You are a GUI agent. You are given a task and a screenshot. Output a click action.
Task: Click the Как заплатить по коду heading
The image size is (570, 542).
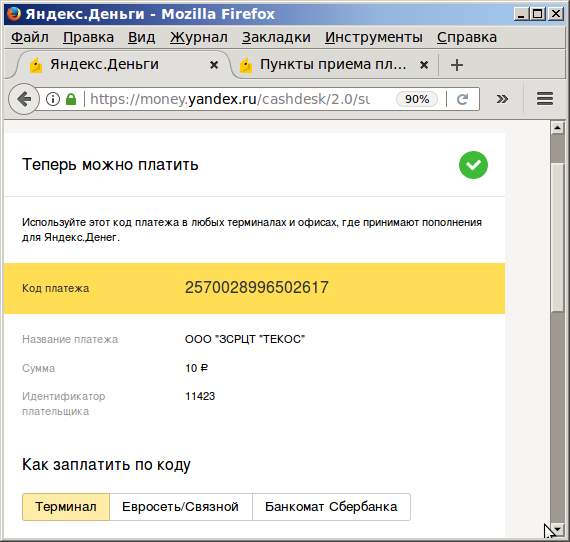pos(106,465)
